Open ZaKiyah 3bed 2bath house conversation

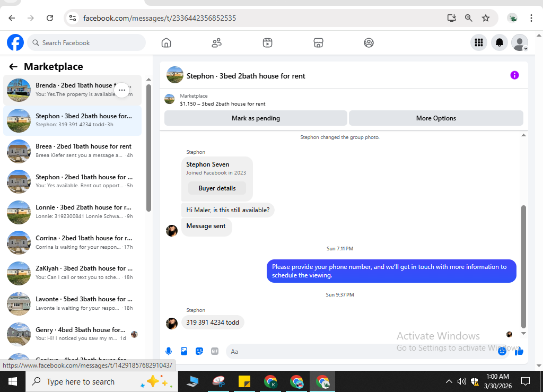72,273
